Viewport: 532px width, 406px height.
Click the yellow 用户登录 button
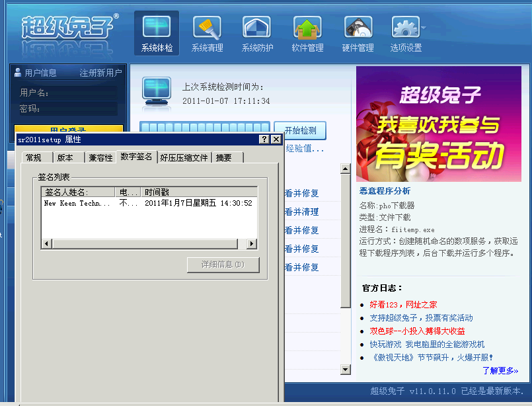pos(69,129)
